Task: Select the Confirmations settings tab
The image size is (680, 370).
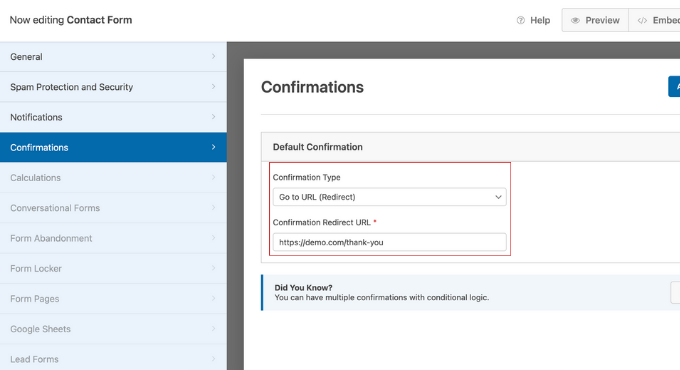Action: pos(113,147)
